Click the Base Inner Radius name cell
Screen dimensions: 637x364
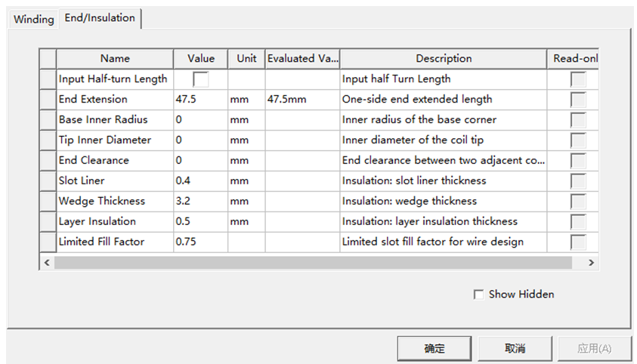tap(115, 120)
